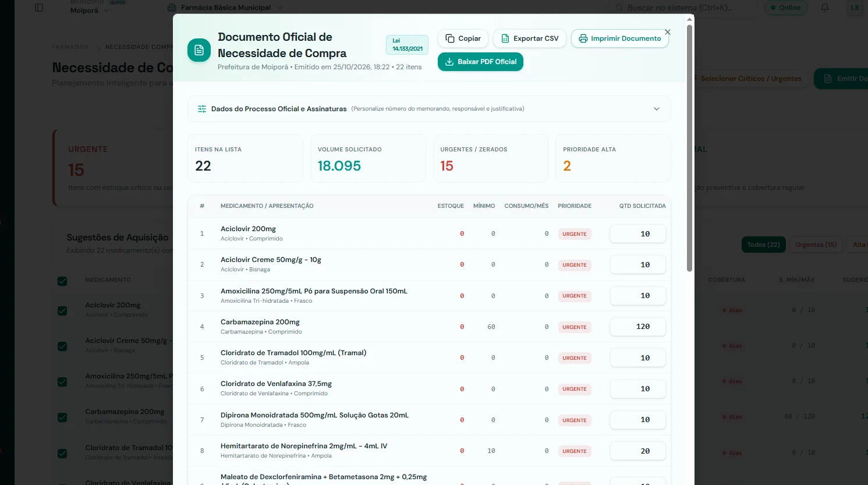Click the Farmácia Básica Municipal building icon
Viewport: 868px width, 485px height.
172,8
